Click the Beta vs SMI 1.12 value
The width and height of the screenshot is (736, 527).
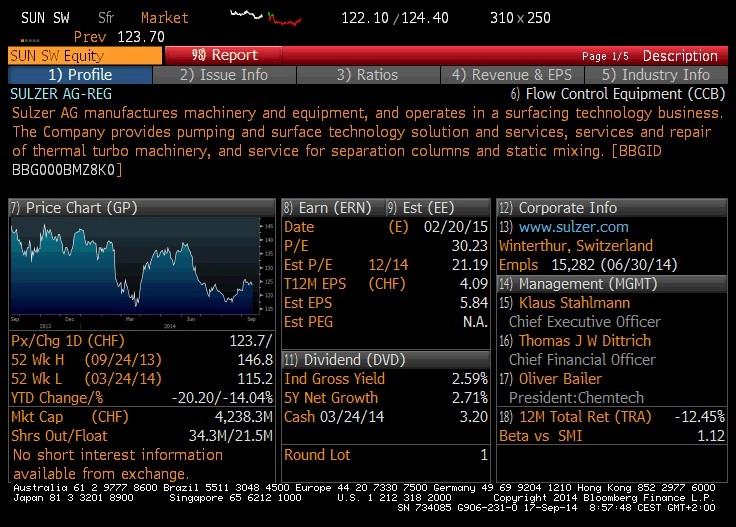coord(711,436)
